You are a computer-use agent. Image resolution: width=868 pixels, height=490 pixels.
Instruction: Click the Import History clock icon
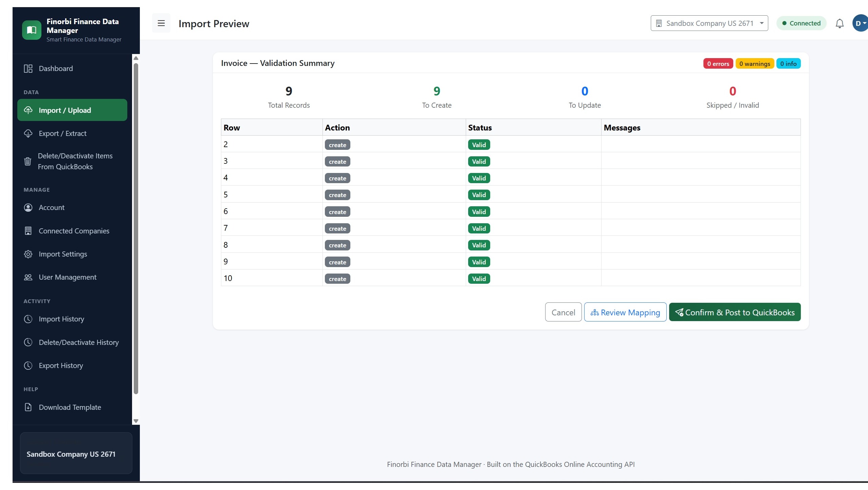click(28, 319)
